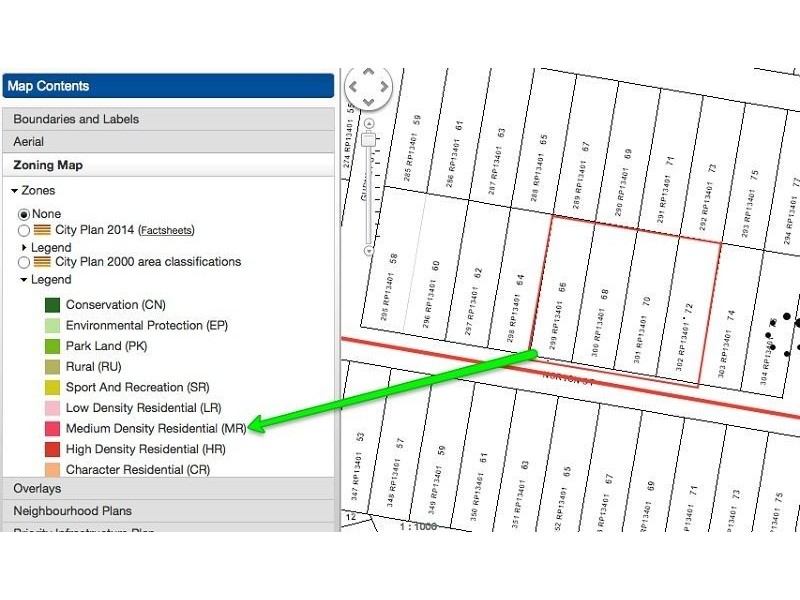Image resolution: width=800 pixels, height=600 pixels.
Task: Collapse the Legend under City Plan 2000
Action: tap(25, 280)
